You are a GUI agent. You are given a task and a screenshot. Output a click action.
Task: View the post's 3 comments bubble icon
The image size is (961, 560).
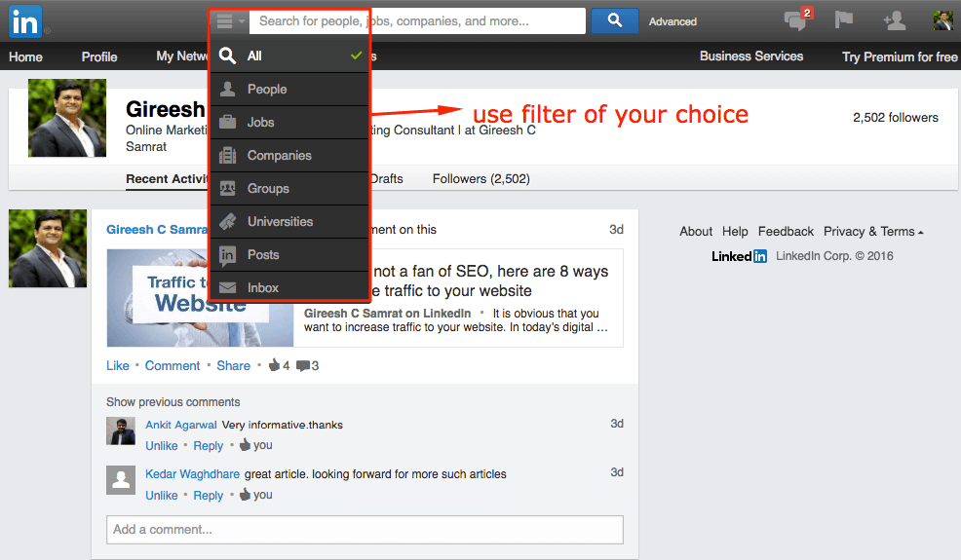[303, 366]
